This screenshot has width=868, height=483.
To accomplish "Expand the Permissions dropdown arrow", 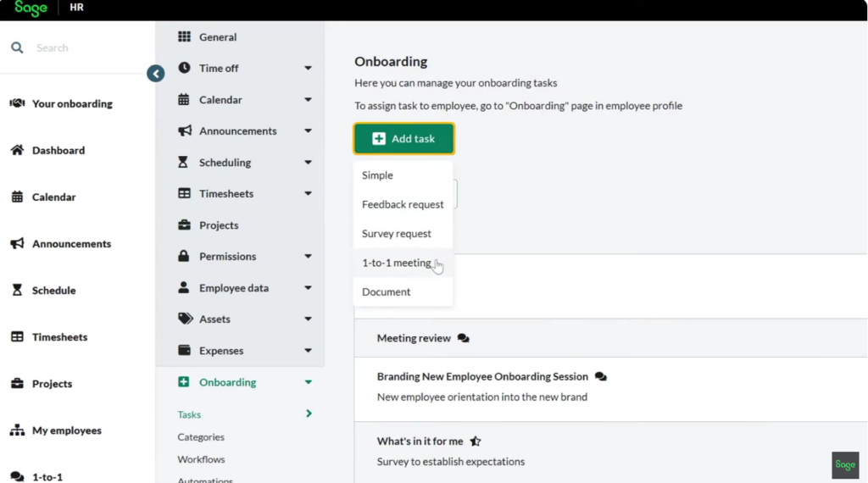I will 308,256.
